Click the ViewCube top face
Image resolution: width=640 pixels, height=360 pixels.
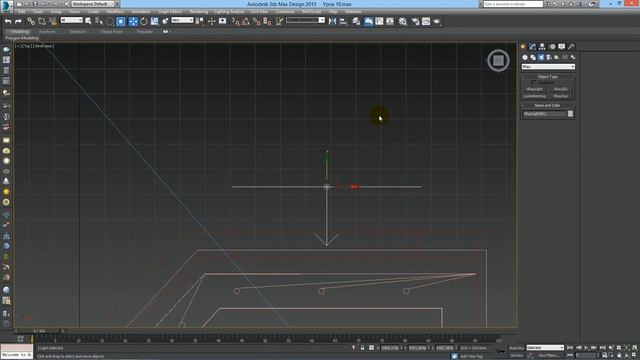498,61
